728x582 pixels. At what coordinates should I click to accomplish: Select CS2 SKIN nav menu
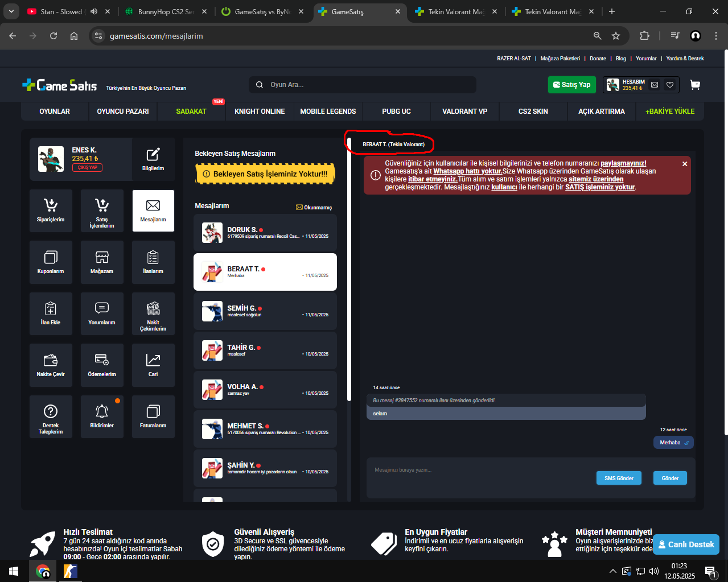coord(533,112)
